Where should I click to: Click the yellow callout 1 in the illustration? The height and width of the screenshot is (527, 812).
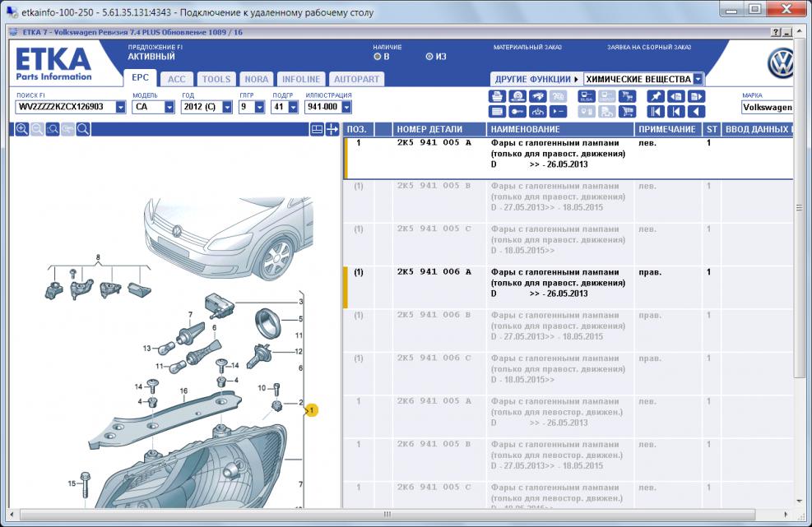pos(311,410)
